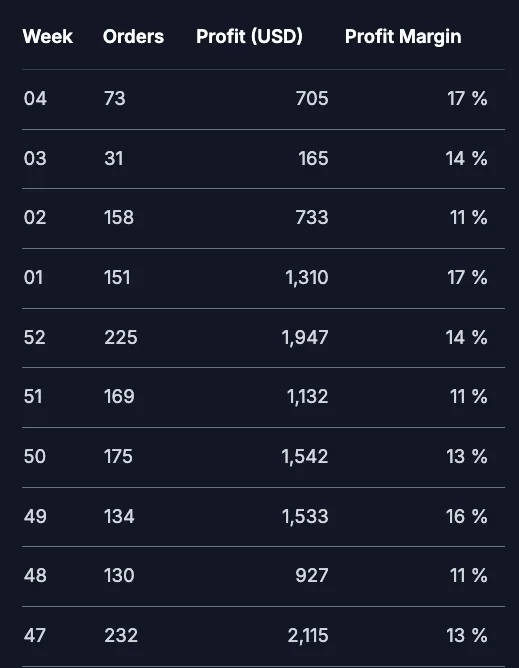Select the Week 03 row
The height and width of the screenshot is (668, 519).
click(x=263, y=159)
